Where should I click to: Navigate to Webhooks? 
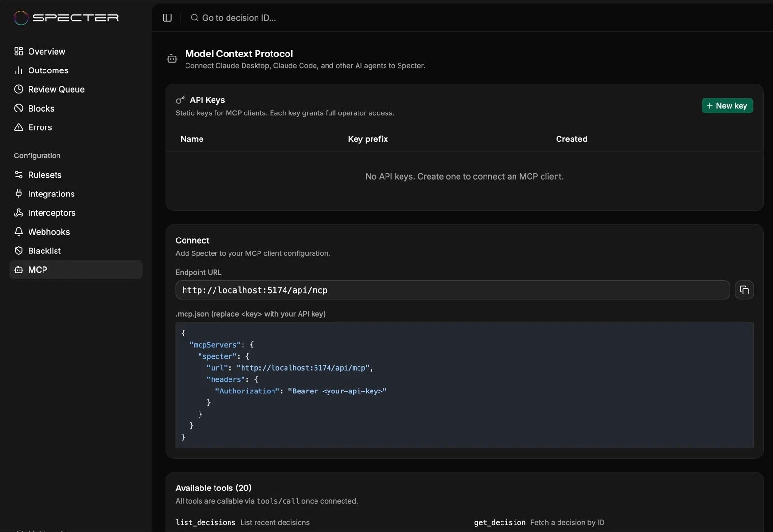(76, 232)
